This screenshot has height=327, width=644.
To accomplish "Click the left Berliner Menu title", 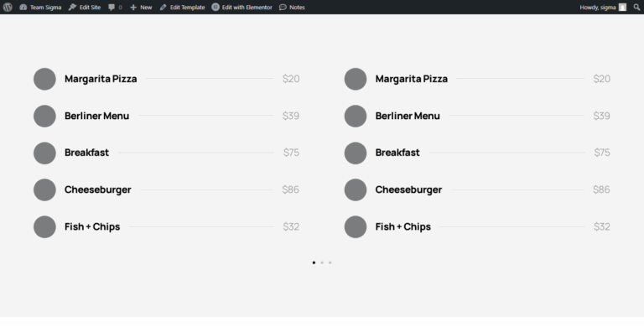I will pos(97,116).
